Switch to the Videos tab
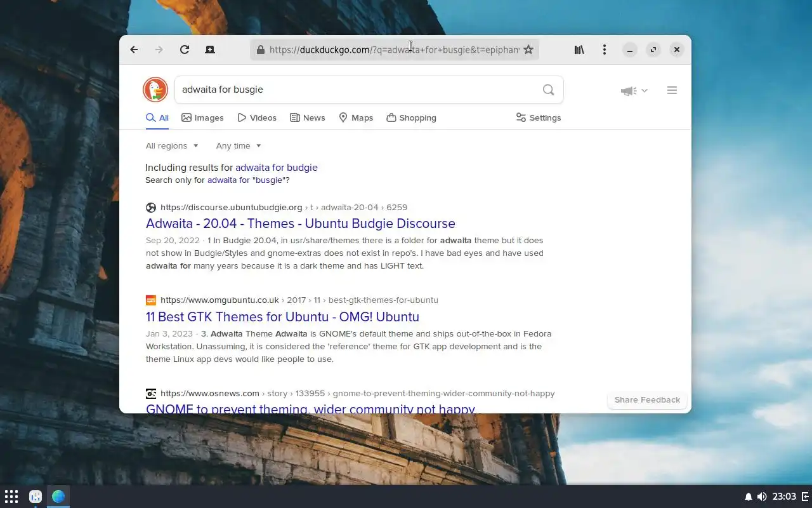Image resolution: width=812 pixels, height=508 pixels. tap(257, 117)
